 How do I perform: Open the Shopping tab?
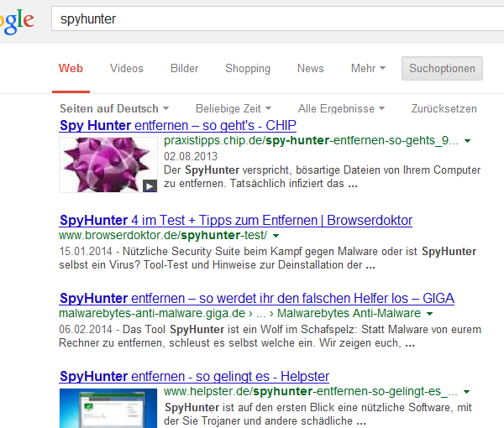click(x=248, y=68)
